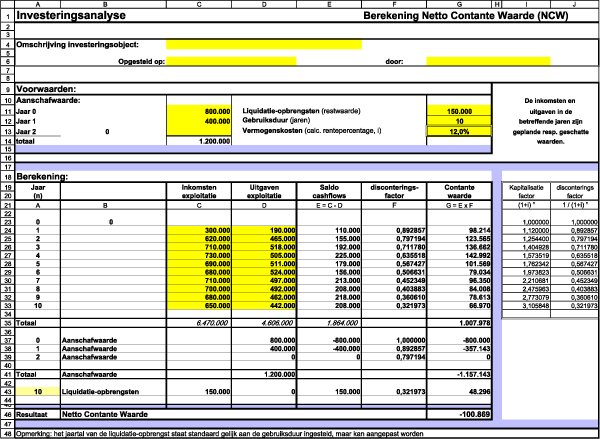The height and width of the screenshot is (439, 600).
Task: Select the "G = E x F" formula label
Action: point(459,205)
